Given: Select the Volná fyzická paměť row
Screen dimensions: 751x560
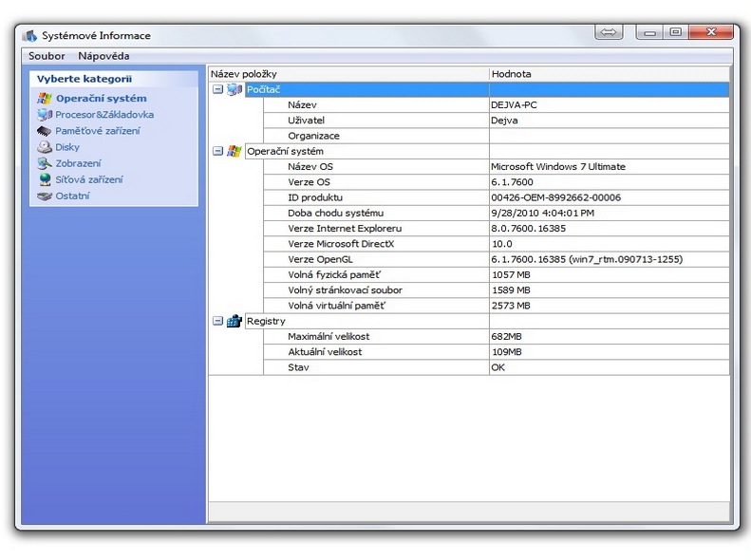Looking at the screenshot, I should [497, 274].
